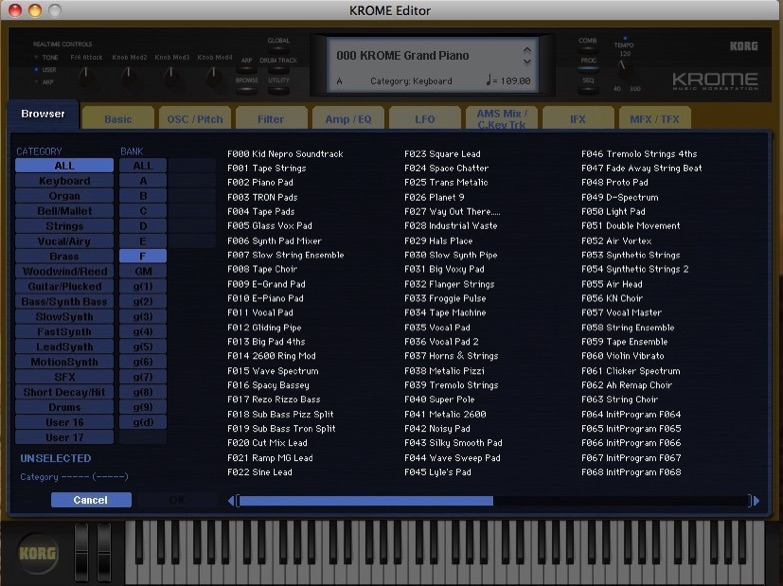
Task: Select bank g(1)
Action: (143, 286)
